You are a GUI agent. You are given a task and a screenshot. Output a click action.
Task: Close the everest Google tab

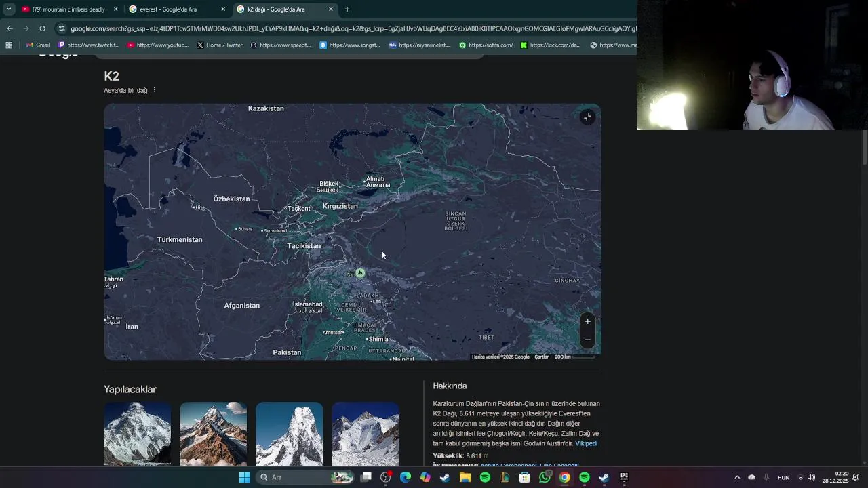pyautogui.click(x=223, y=9)
